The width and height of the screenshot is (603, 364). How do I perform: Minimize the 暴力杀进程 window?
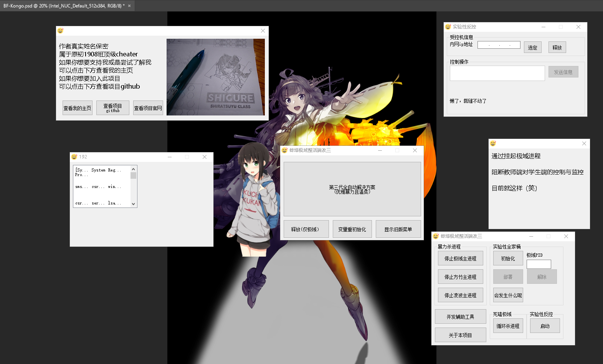(x=531, y=236)
